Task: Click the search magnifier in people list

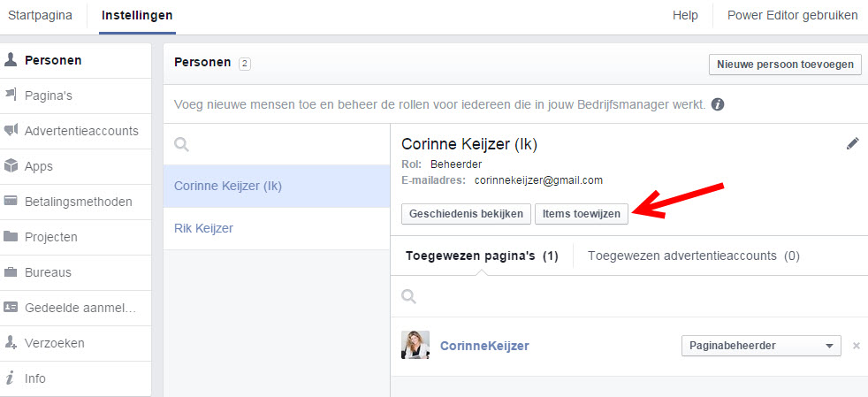Action: pos(181,144)
